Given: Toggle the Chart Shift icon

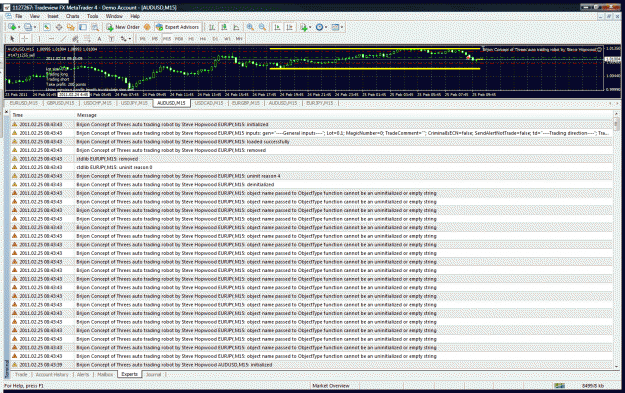Looking at the screenshot, I should click(x=289, y=27).
